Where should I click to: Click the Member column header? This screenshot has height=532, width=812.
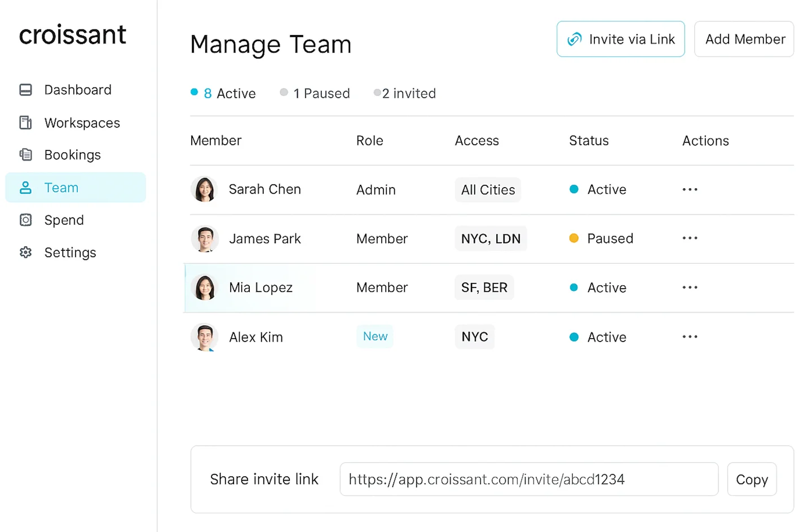coord(215,140)
